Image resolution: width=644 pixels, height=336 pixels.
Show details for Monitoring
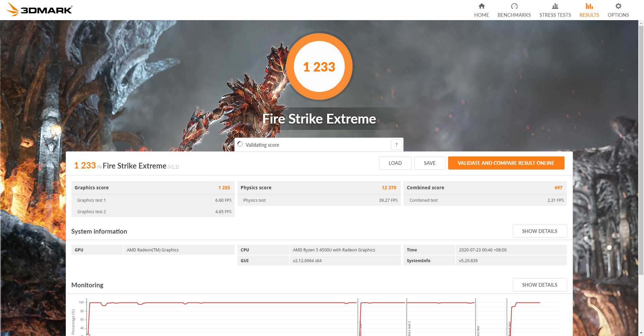(x=540, y=285)
